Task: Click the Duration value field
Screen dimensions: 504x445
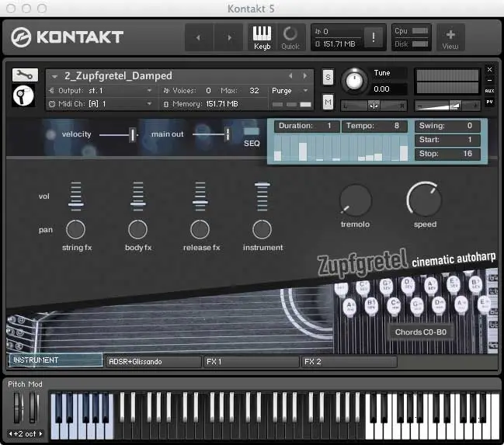Action: [307, 126]
